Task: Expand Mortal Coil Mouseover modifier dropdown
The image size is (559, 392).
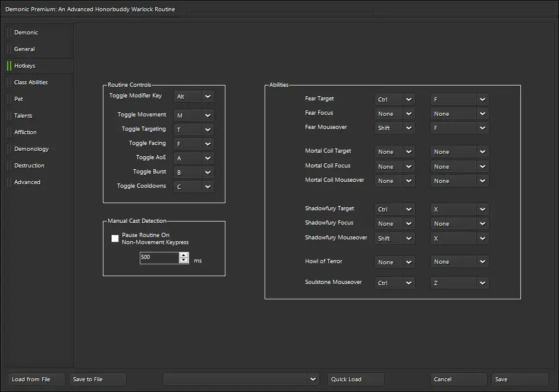Action: [x=395, y=181]
